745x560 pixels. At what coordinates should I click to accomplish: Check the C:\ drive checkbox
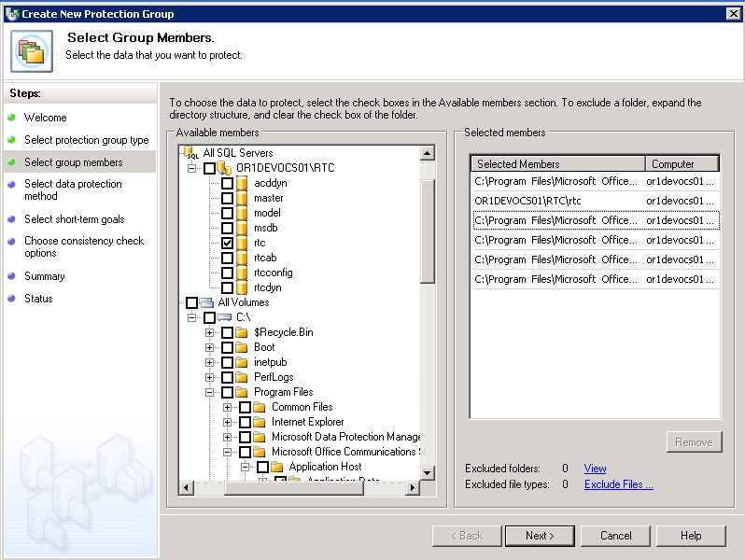[209, 317]
